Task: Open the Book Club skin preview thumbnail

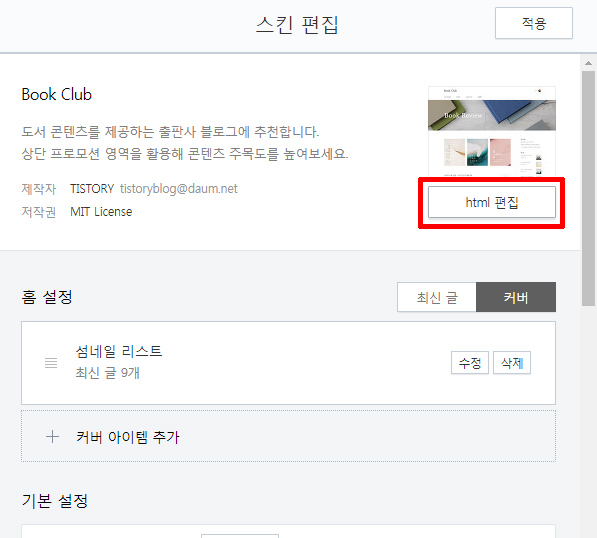Action: pyautogui.click(x=492, y=131)
